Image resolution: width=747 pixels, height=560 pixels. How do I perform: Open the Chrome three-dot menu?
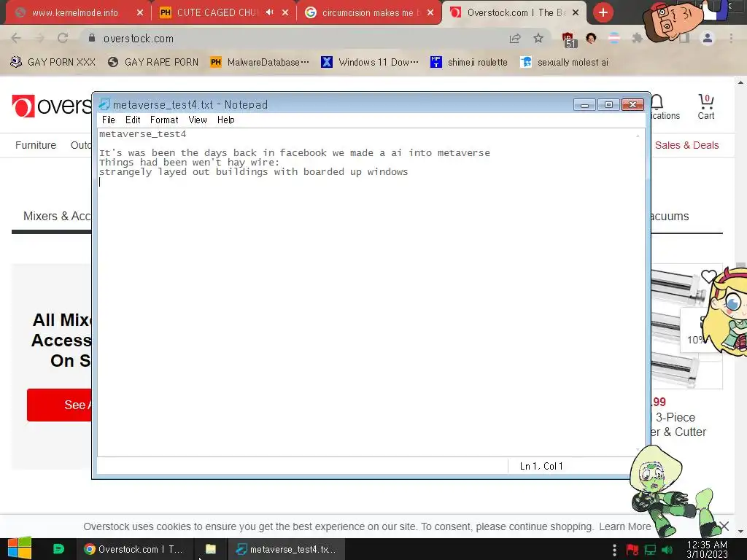click(x=731, y=38)
